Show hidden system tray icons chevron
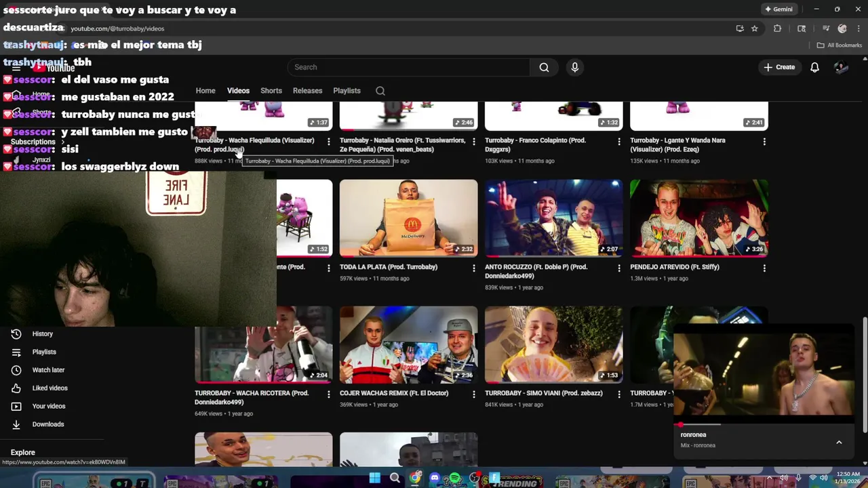The height and width of the screenshot is (488, 868). [x=770, y=478]
